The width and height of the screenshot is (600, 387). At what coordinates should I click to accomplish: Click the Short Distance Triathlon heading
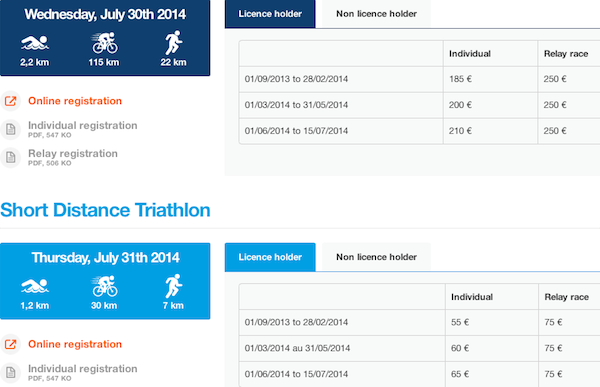(105, 210)
